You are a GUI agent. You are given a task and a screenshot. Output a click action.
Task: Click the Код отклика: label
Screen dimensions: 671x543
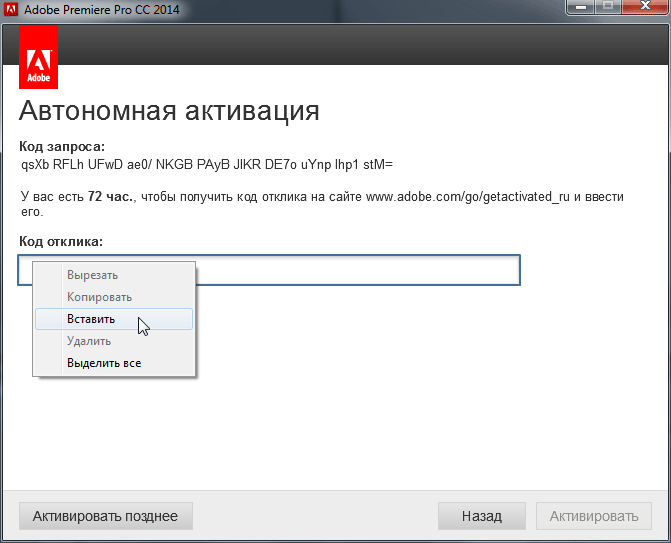61,242
